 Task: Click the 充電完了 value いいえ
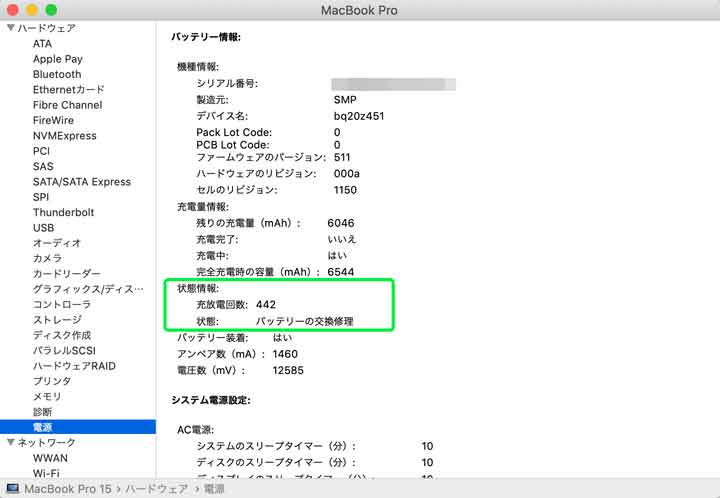click(x=342, y=239)
